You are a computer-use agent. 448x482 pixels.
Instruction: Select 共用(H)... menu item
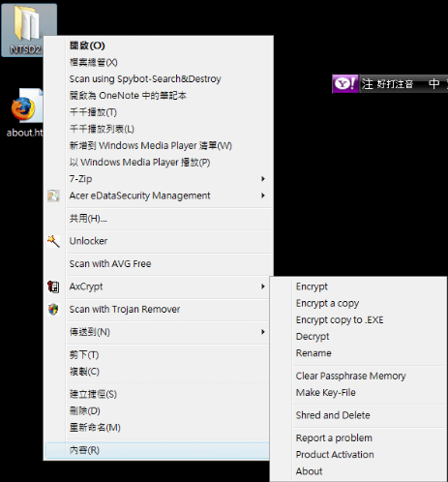click(159, 219)
